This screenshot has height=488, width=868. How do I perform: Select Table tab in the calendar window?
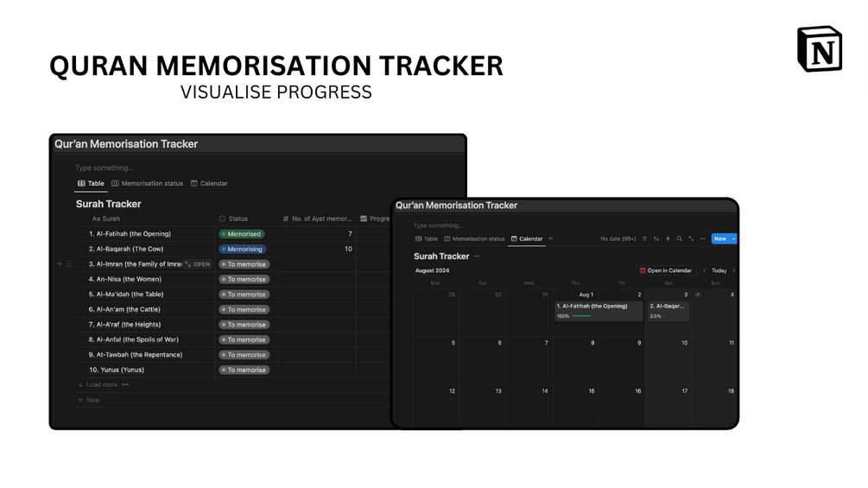click(427, 239)
